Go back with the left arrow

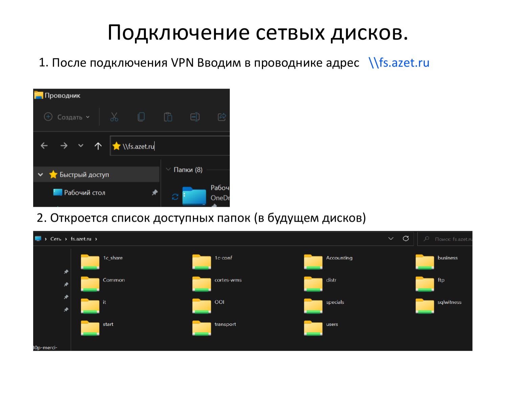[x=44, y=146]
